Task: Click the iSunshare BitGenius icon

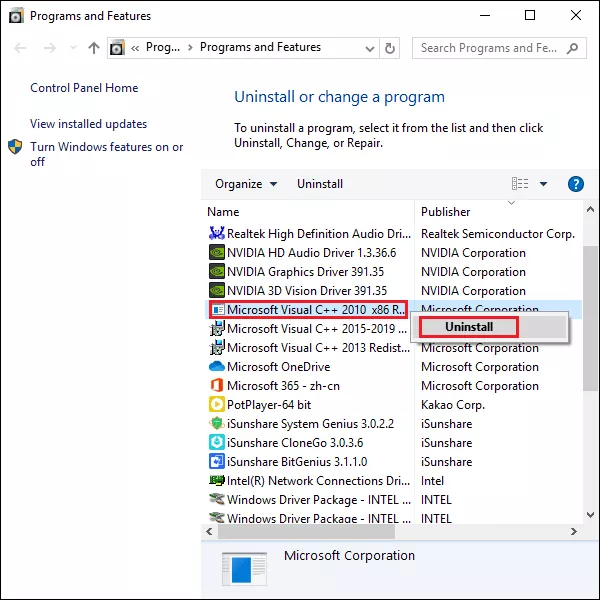Action: coord(217,461)
